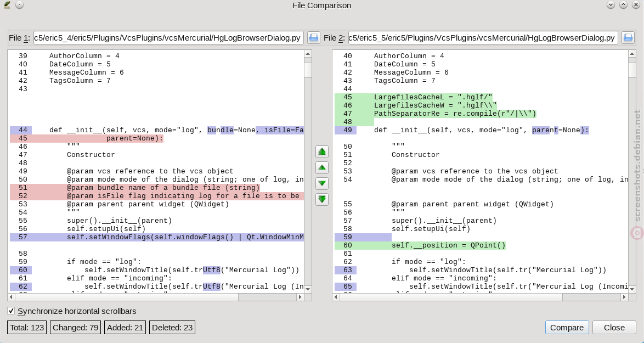644x343 pixels.
Task: Click the Changed: 79 status box
Action: [76, 328]
